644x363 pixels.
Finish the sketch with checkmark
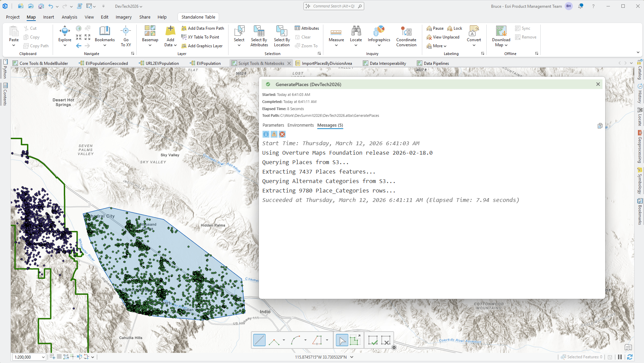click(373, 340)
